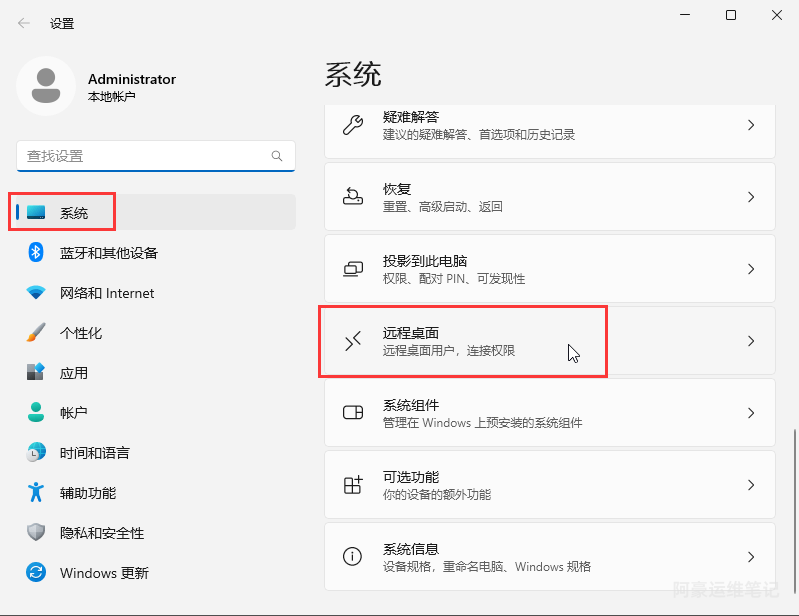Click 你的设备的额外功能 description
The width and height of the screenshot is (799, 616).
437,494
